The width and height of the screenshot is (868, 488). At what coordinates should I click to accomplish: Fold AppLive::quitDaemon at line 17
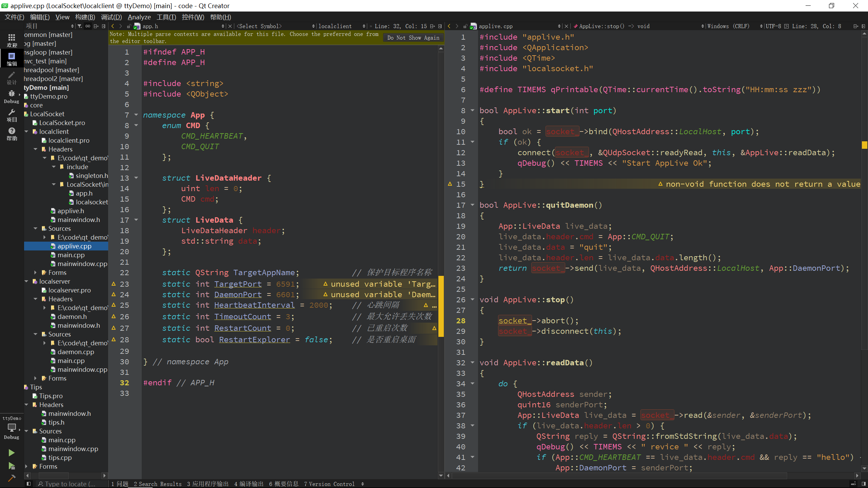[x=472, y=205]
